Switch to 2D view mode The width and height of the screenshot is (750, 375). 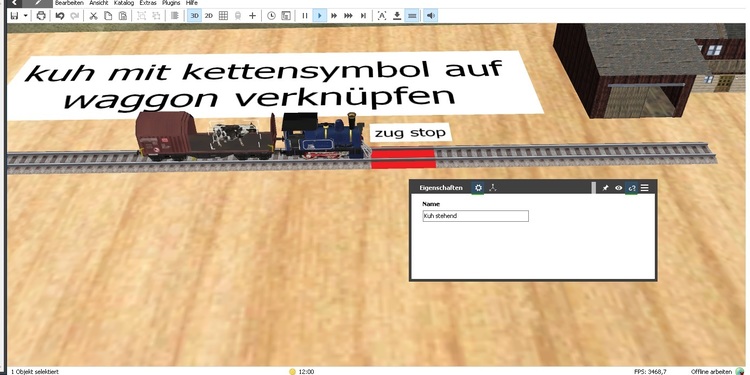point(209,16)
